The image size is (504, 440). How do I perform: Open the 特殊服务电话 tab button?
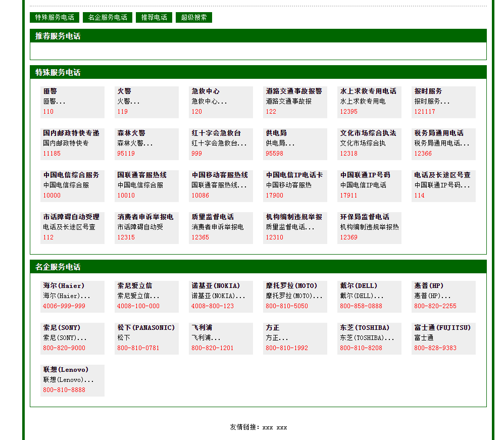pyautogui.click(x=55, y=17)
